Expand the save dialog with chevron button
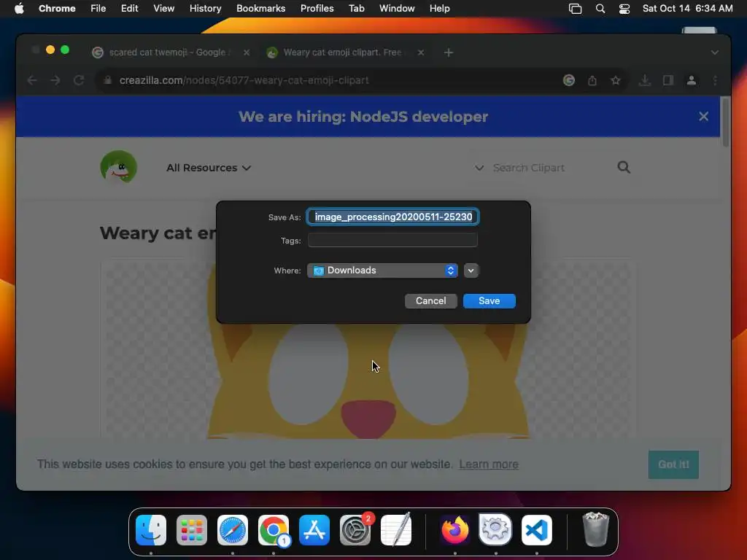Viewport: 747px width, 560px height. click(471, 271)
